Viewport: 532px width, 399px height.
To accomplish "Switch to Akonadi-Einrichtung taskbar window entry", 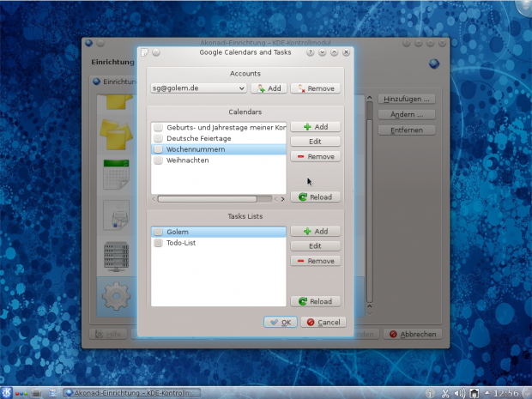I will pyautogui.click(x=129, y=393).
